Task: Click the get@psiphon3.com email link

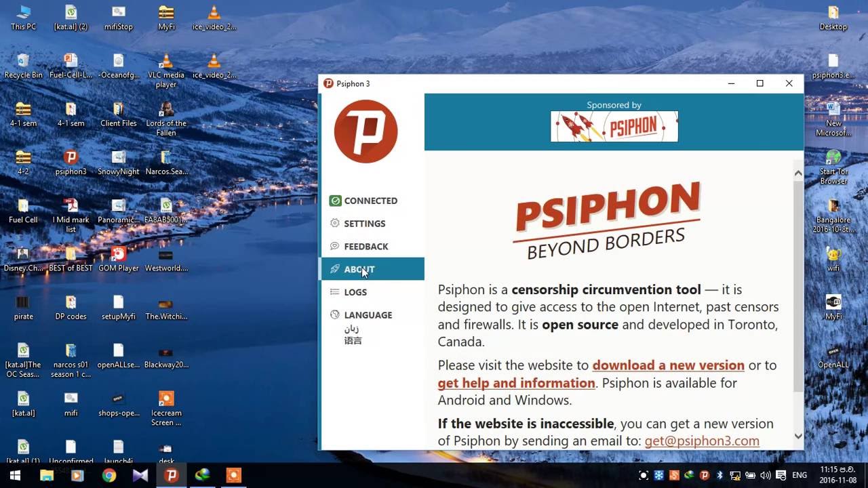Action: [x=702, y=441]
